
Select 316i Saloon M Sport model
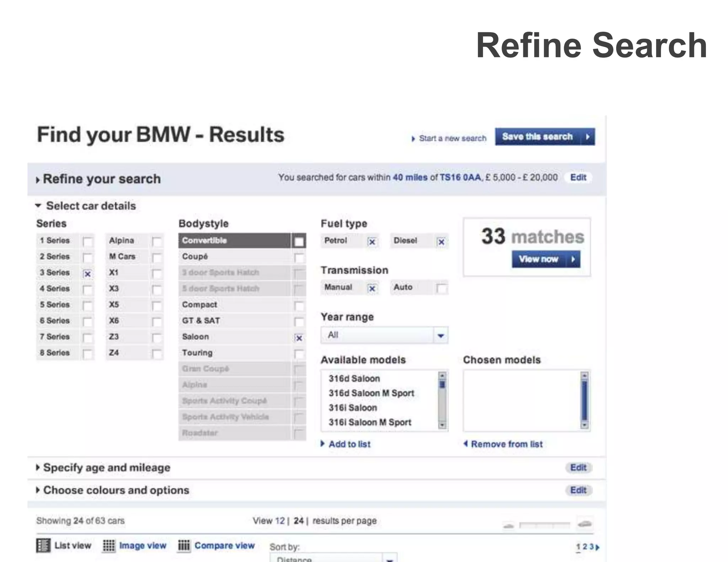(x=370, y=422)
